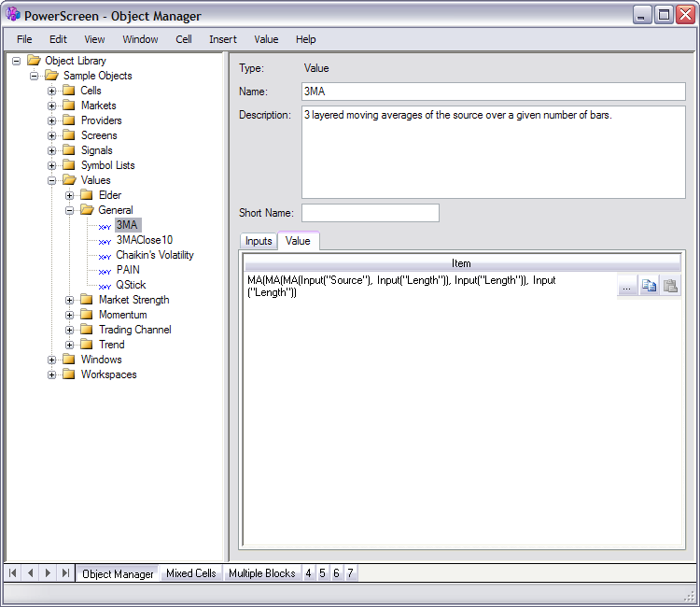Collapse the Sample Objects node
700x607 pixels.
(35, 76)
